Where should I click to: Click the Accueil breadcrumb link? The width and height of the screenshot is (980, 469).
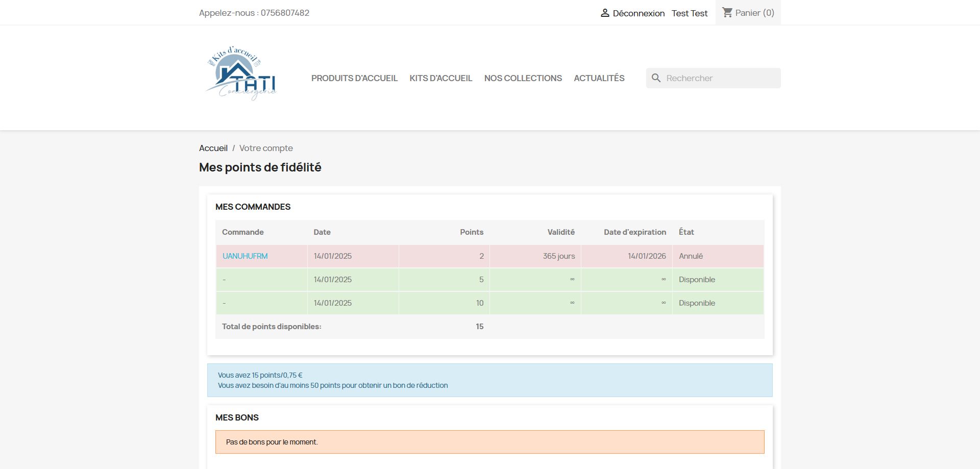[x=213, y=148]
